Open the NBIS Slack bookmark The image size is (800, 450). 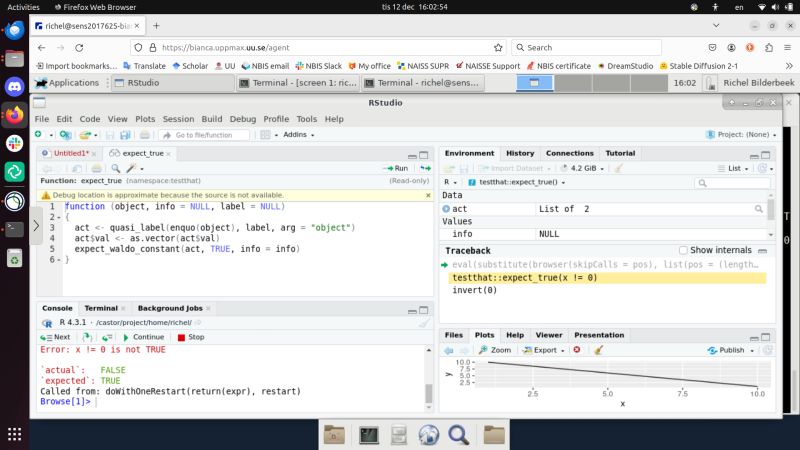pos(319,66)
